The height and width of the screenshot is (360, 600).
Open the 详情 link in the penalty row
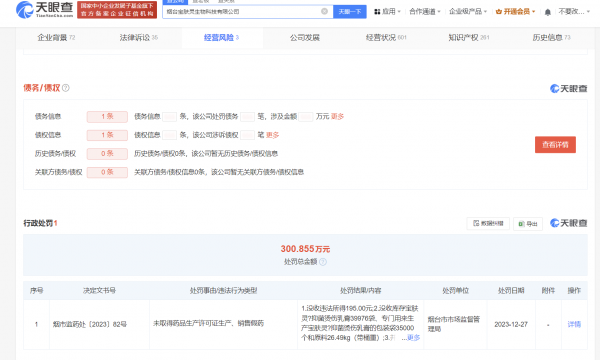click(x=574, y=324)
